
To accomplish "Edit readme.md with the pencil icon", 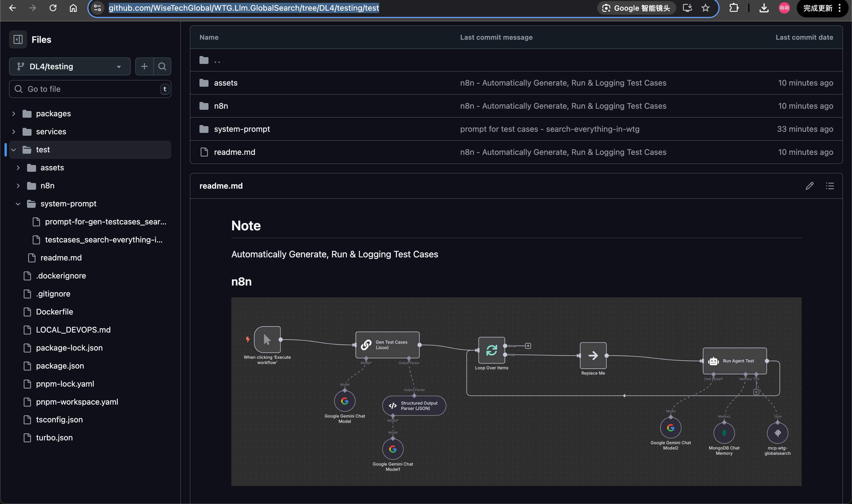I will pyautogui.click(x=809, y=186).
